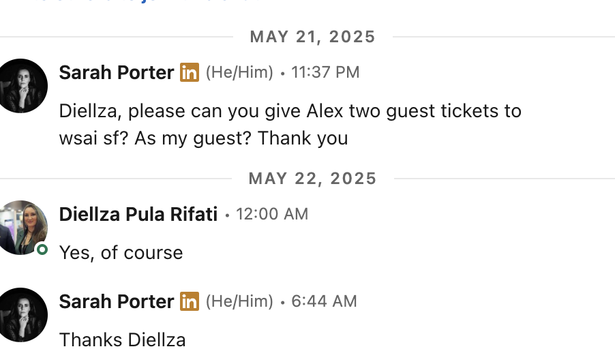Click the MAY 21, 2025 date divider
Image resolution: width=615 pixels, height=364 pixels.
pyautogui.click(x=313, y=37)
